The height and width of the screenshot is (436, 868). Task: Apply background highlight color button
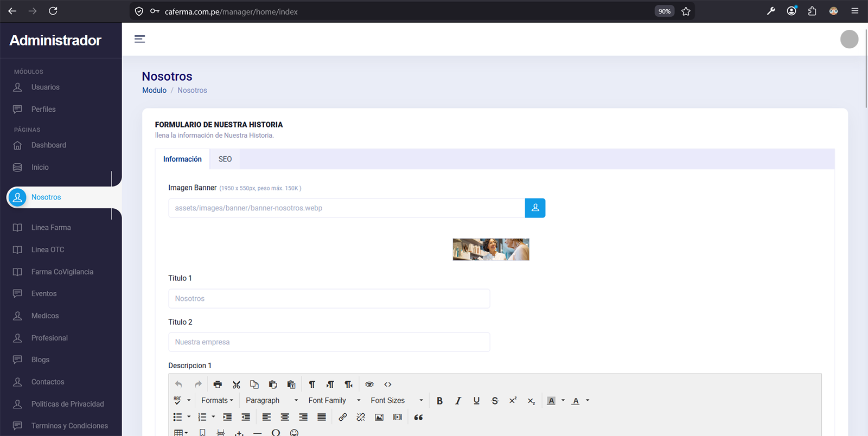click(551, 401)
